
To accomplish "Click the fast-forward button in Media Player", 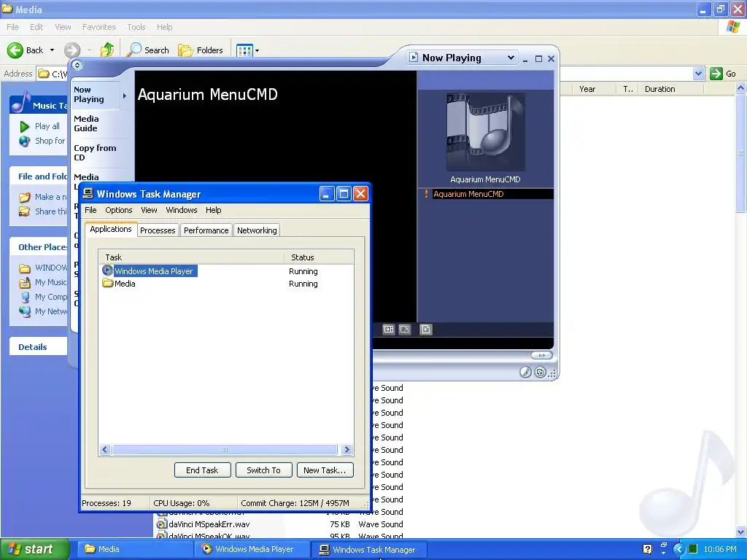I will click(542, 355).
